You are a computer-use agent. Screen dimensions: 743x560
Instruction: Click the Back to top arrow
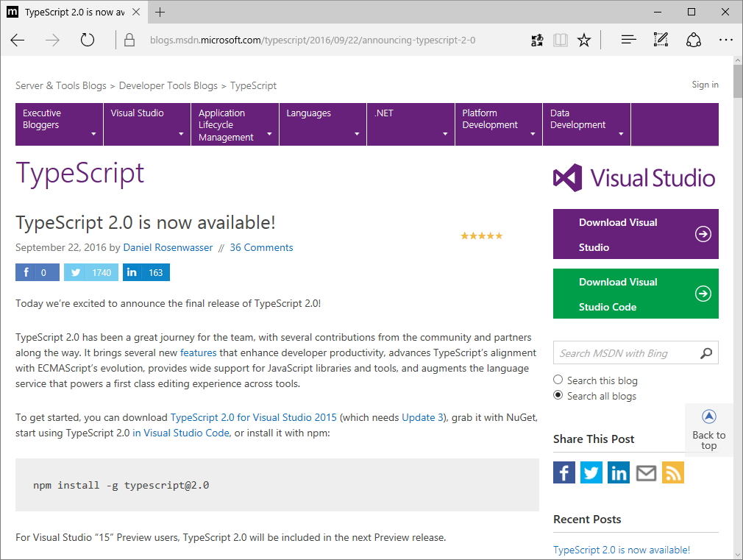tap(709, 417)
